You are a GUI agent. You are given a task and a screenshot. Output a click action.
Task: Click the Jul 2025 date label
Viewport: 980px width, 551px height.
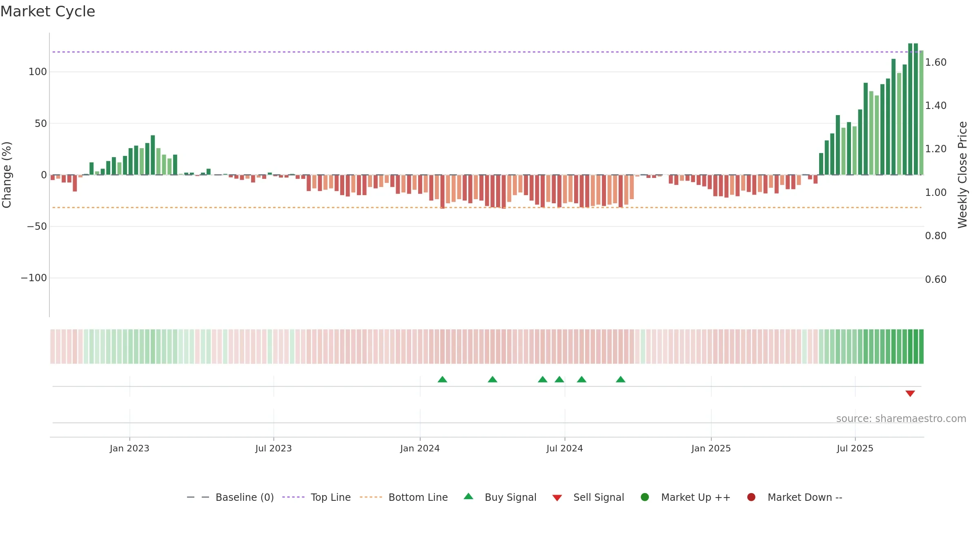point(855,449)
